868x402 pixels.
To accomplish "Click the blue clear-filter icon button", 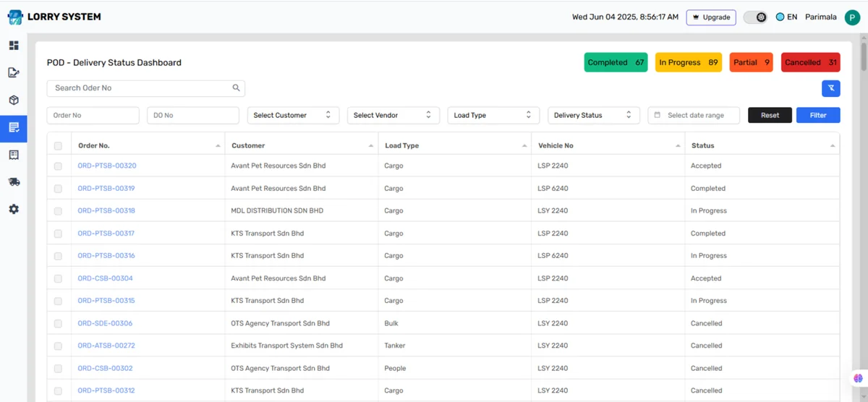I will click(831, 88).
